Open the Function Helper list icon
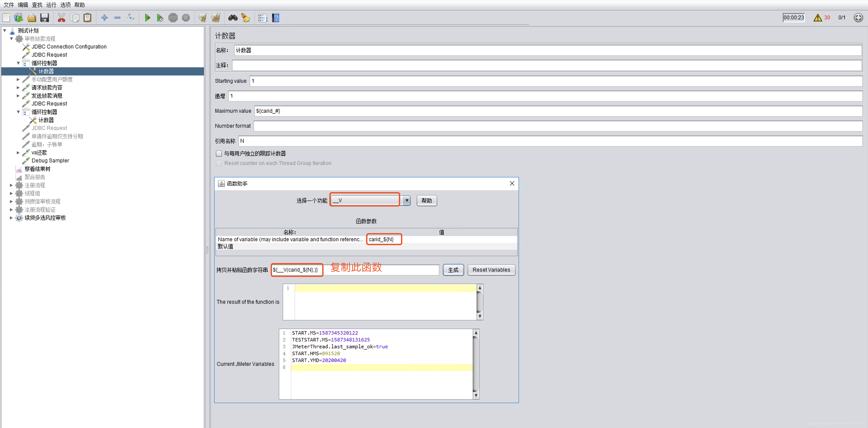868x428 pixels. pos(262,18)
